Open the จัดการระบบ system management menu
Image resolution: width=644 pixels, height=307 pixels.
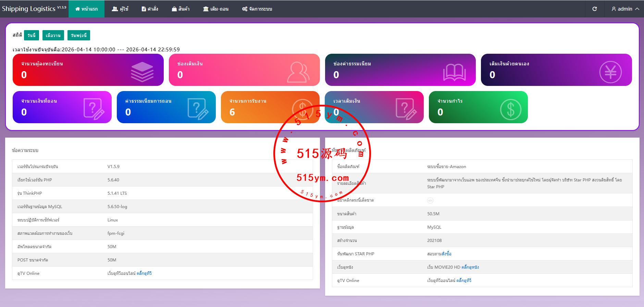tap(257, 9)
